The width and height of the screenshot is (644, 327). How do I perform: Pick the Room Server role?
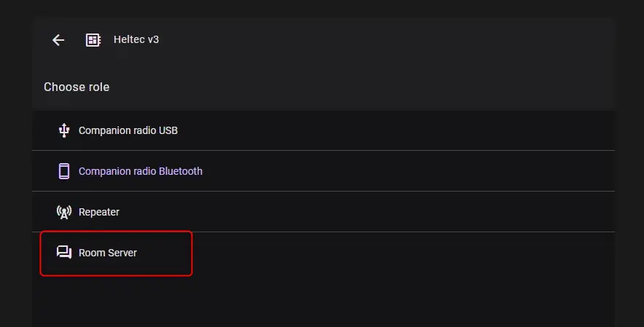coord(323,253)
